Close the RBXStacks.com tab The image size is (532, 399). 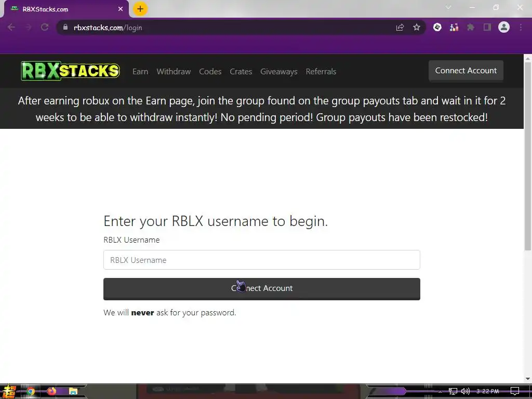[121, 9]
